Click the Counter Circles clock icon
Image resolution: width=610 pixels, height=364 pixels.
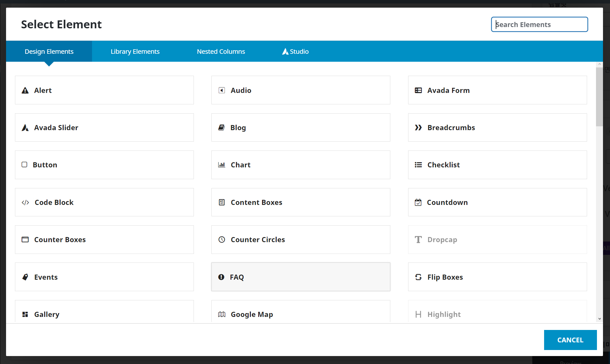coord(222,240)
